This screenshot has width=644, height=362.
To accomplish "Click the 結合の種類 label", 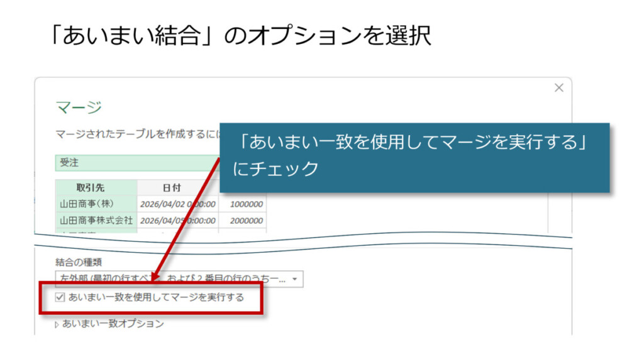I will pyautogui.click(x=79, y=262).
